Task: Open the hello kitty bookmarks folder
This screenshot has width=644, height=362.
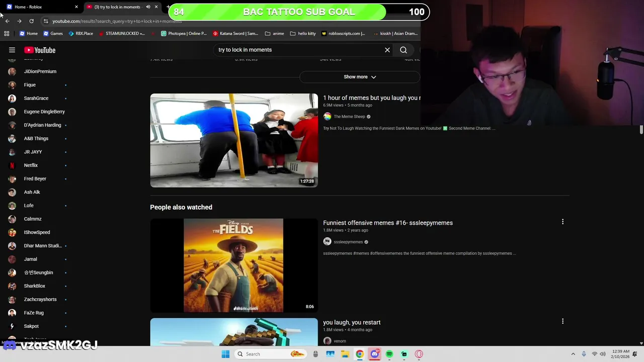Action: [302, 34]
